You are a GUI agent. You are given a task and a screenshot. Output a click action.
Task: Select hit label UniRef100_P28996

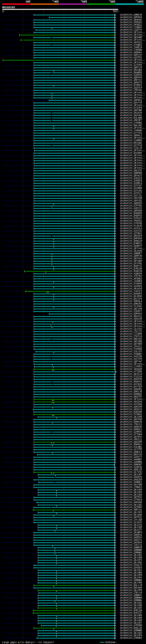point(131,349)
